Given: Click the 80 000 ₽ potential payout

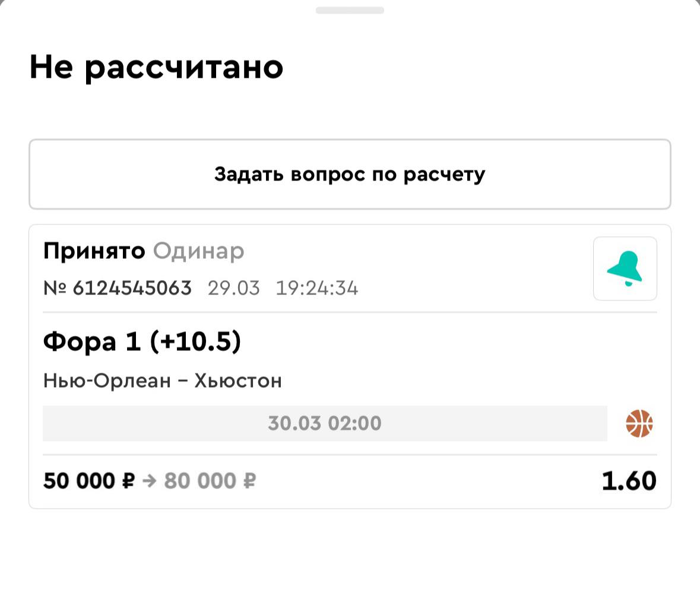Looking at the screenshot, I should click(x=210, y=481).
